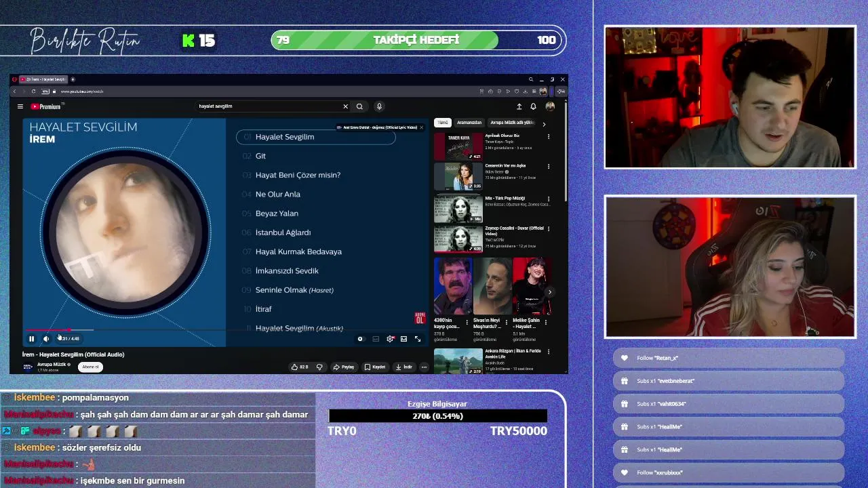
Task: Reload the page in the browser
Action: [x=33, y=91]
